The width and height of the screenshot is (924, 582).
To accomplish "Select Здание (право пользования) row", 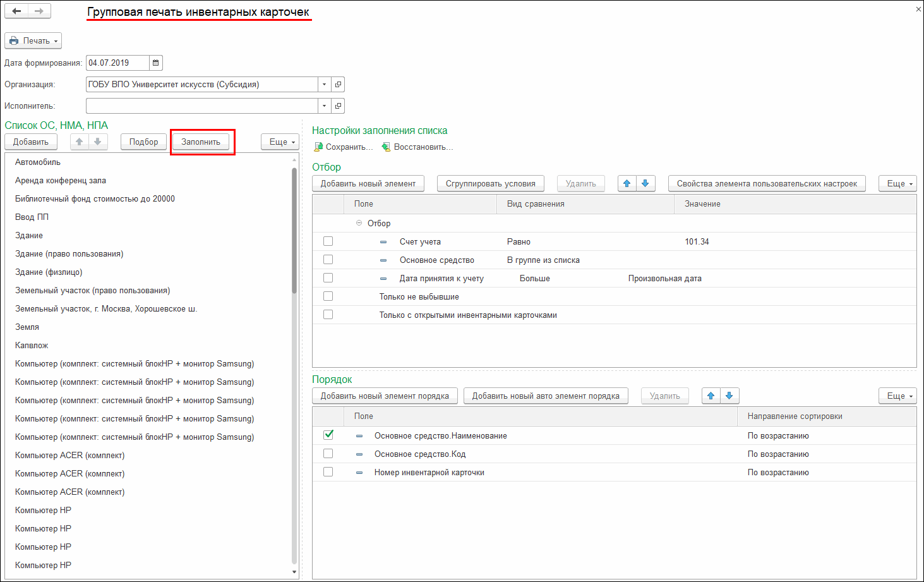I will (148, 253).
